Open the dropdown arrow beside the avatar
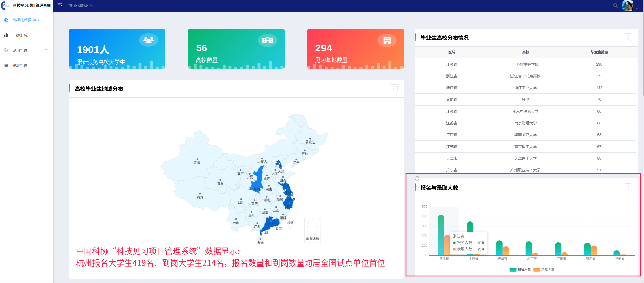Image resolution: width=644 pixels, height=283 pixels. [637, 9]
